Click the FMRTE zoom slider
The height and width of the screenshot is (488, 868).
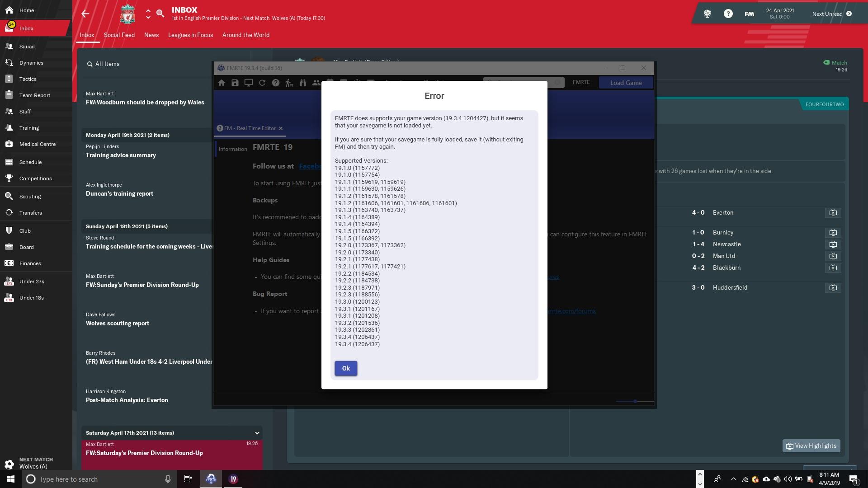[635, 401]
